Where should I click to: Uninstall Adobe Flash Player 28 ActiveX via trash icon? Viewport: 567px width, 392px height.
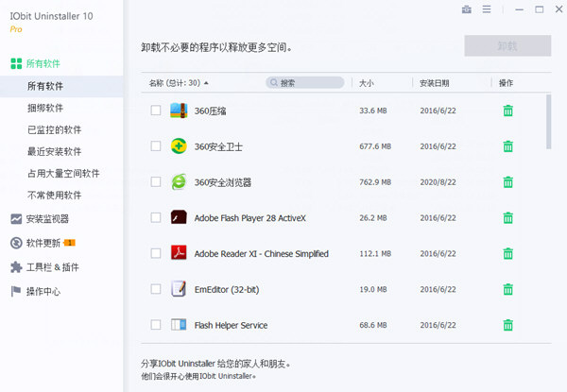507,218
